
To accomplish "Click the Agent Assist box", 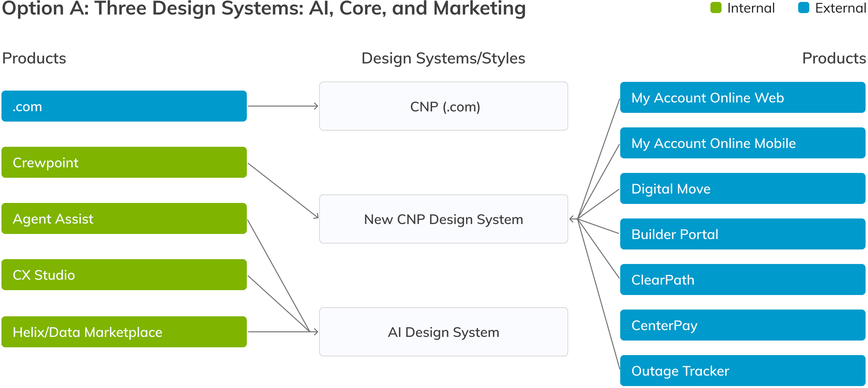I will point(124,218).
